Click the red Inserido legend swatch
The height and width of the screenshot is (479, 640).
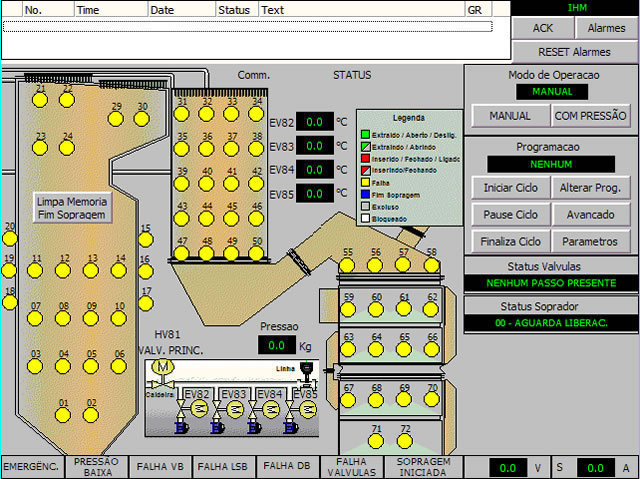click(x=365, y=158)
